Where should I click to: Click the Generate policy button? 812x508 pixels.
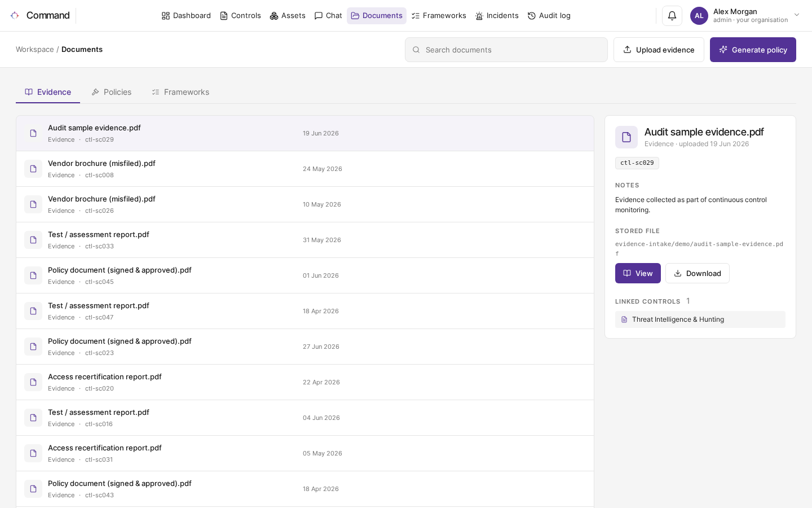(753, 50)
